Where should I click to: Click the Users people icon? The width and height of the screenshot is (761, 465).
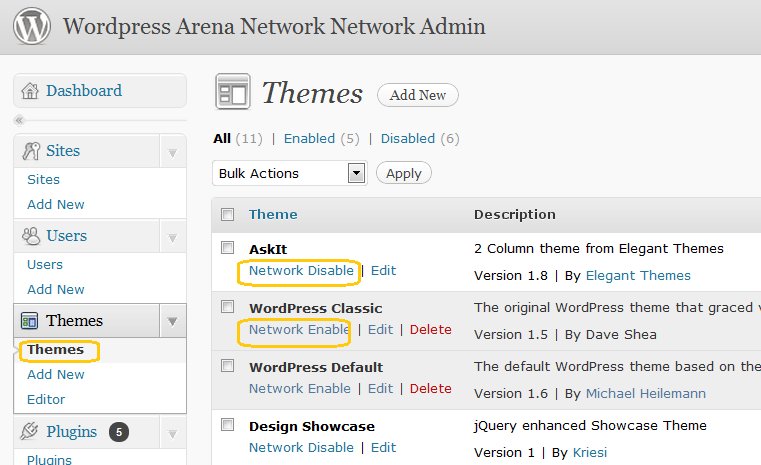(x=31, y=236)
